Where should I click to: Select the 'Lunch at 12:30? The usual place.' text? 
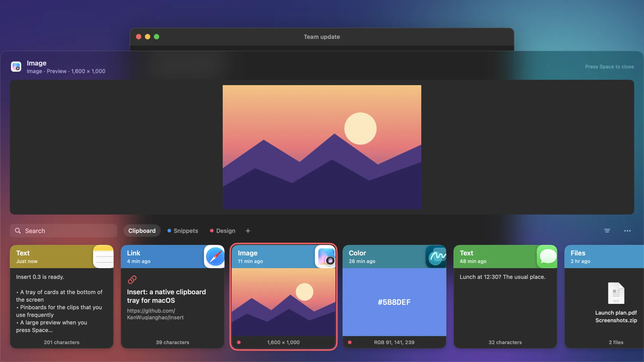click(x=502, y=277)
